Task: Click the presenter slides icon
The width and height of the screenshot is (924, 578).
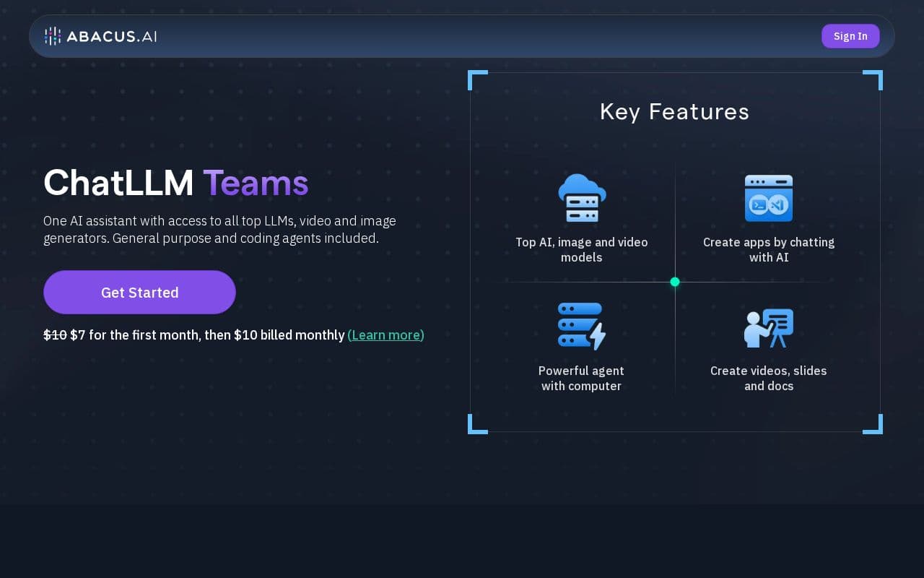Action: pyautogui.click(x=769, y=328)
